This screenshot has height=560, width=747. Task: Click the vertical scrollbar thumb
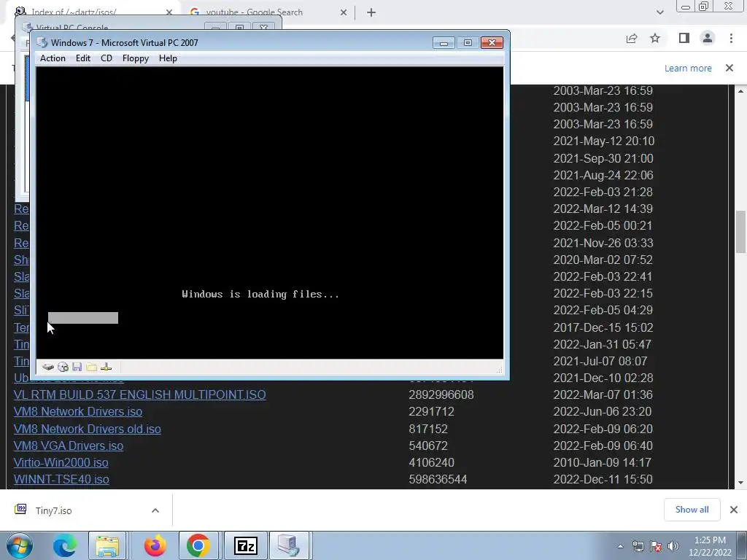point(740,232)
